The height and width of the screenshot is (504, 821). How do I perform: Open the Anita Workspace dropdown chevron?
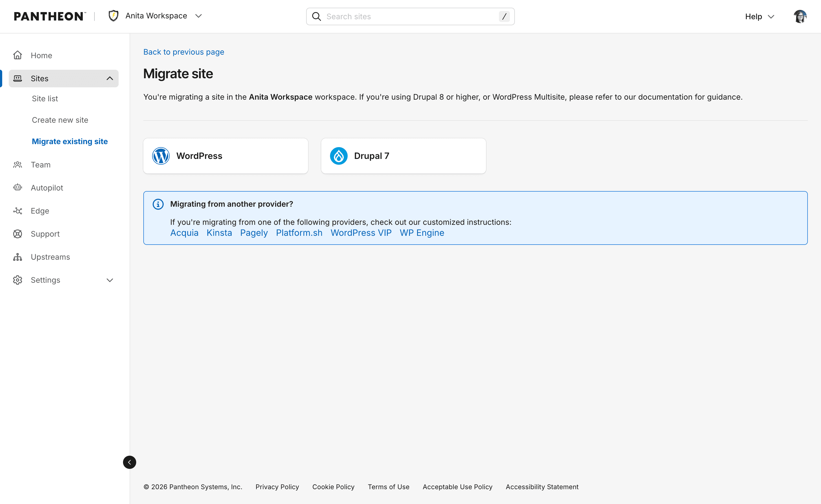point(198,16)
